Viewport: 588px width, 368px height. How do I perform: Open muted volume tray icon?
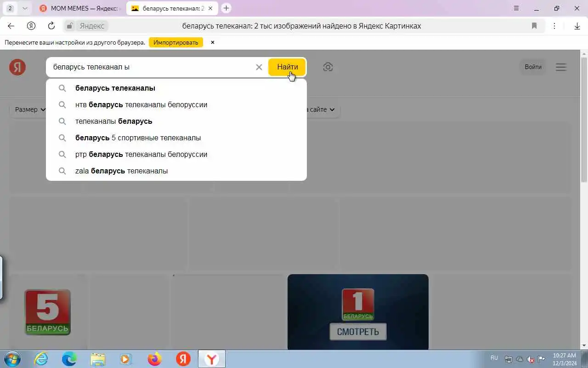(x=531, y=359)
